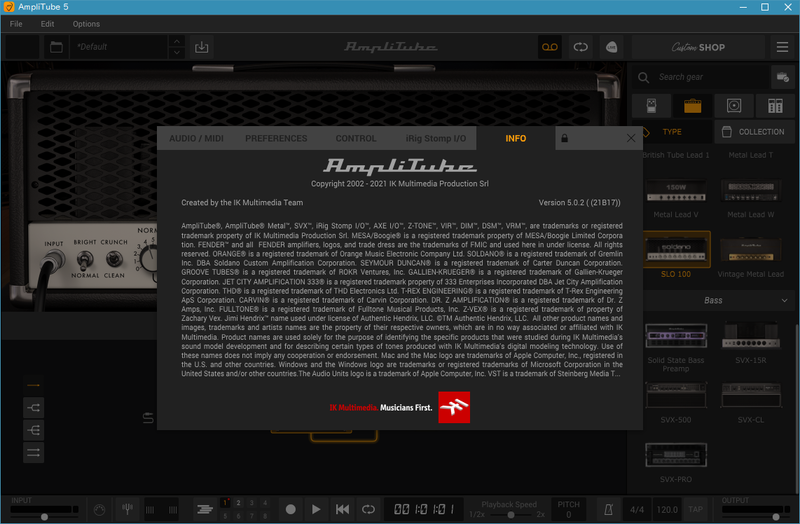The image size is (800, 524).
Task: Select the Metal Lead V amp thumbnail
Action: coord(676,190)
